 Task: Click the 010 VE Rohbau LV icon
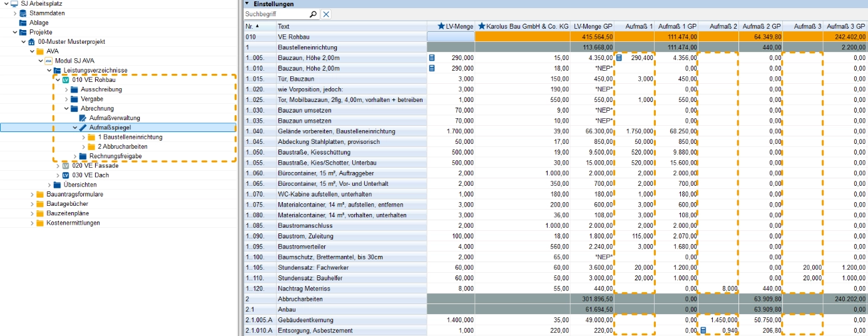point(66,79)
